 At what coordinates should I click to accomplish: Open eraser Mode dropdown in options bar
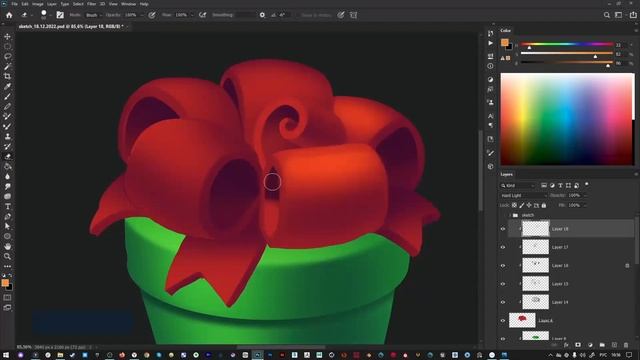[93, 15]
